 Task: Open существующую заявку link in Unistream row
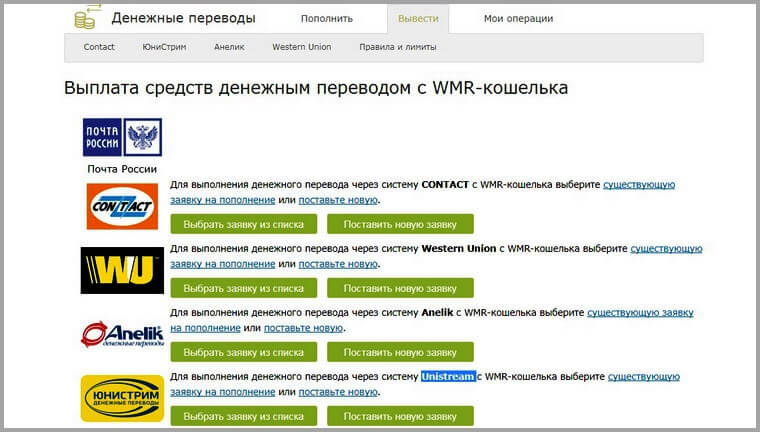(644, 377)
